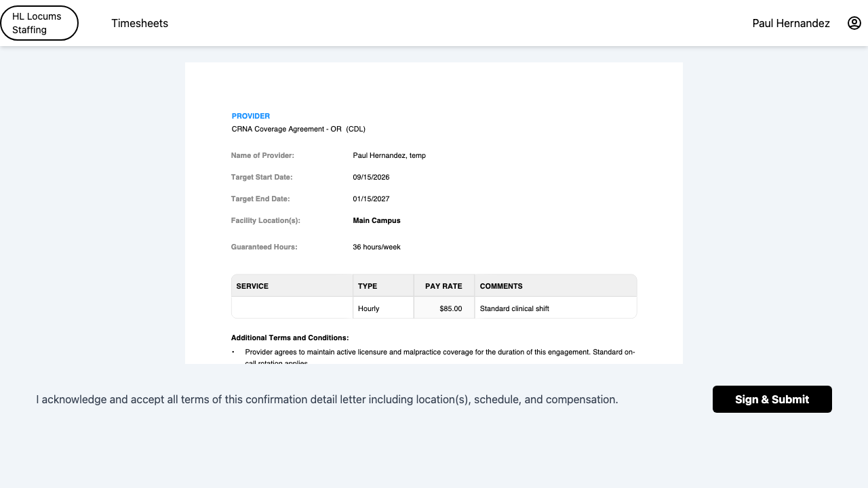Click the PROVIDER section heading
This screenshot has height=488, width=868.
coord(251,116)
